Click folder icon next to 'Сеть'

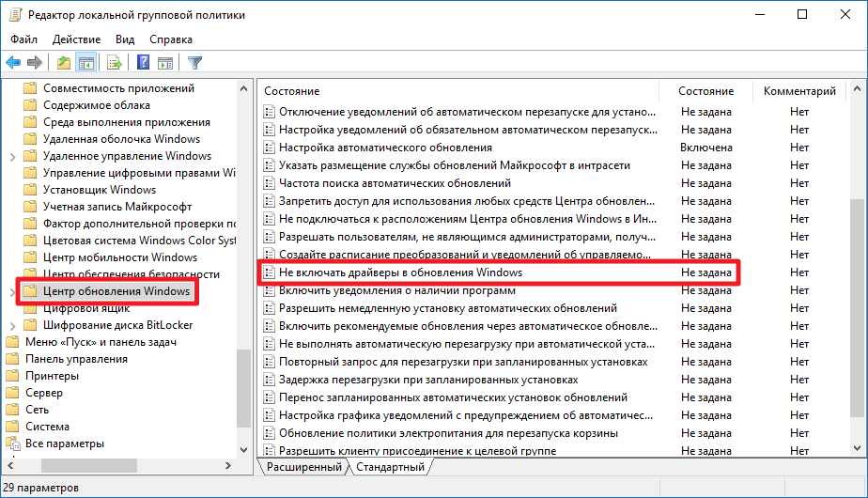click(x=12, y=410)
